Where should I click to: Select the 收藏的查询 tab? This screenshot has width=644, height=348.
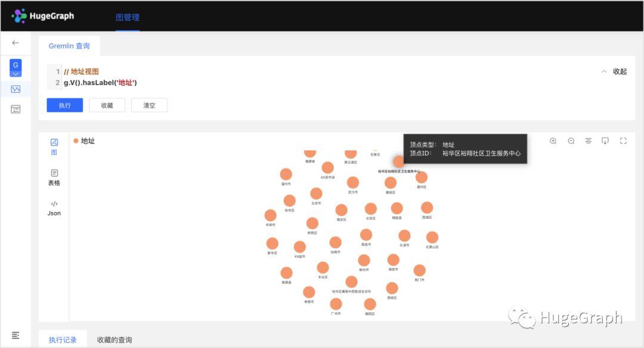pyautogui.click(x=114, y=340)
